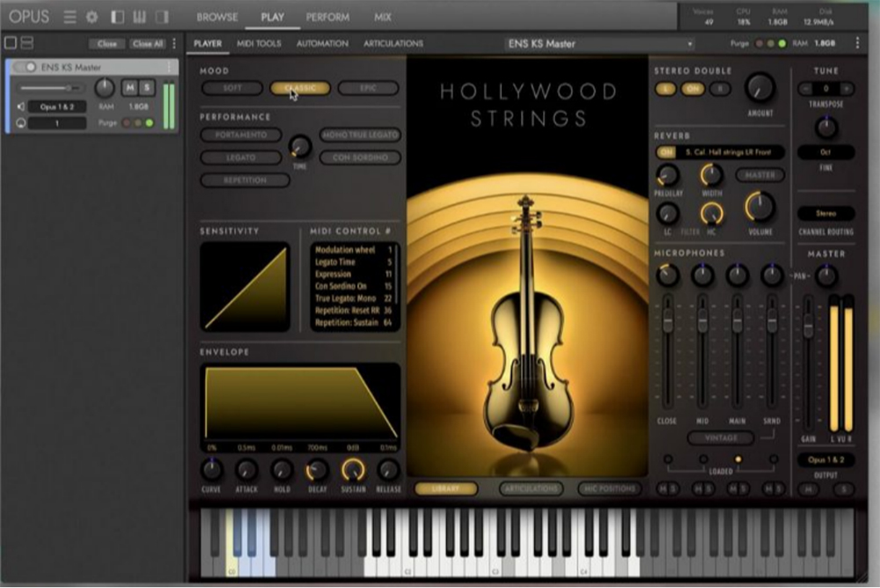Mute the rack slot with M button

click(129, 88)
